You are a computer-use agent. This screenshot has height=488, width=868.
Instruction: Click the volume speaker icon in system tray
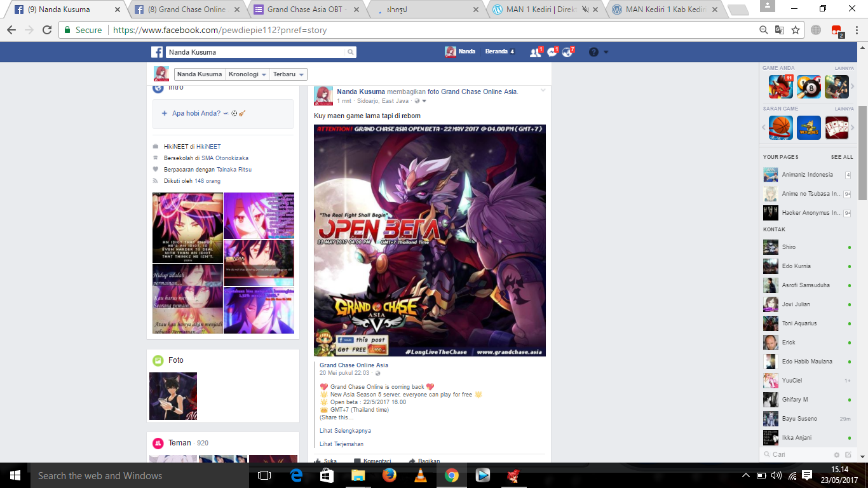[x=776, y=475]
